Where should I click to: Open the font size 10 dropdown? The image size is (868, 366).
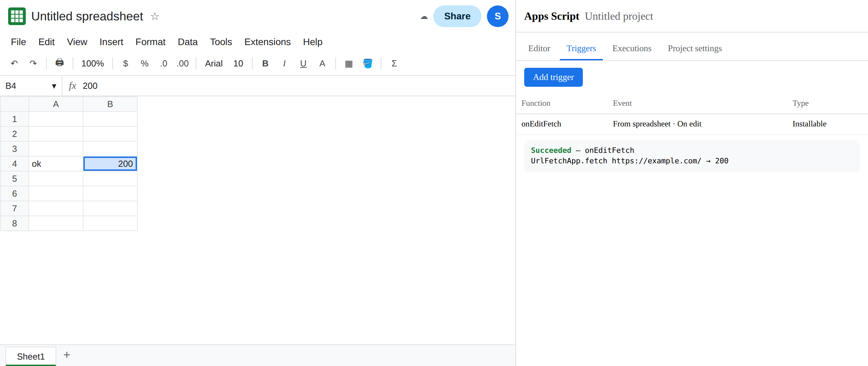(238, 63)
